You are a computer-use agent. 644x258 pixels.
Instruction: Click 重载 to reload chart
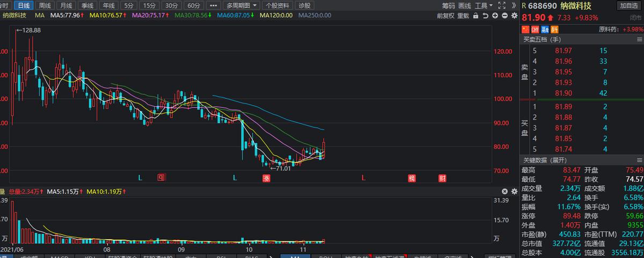coord(463,16)
